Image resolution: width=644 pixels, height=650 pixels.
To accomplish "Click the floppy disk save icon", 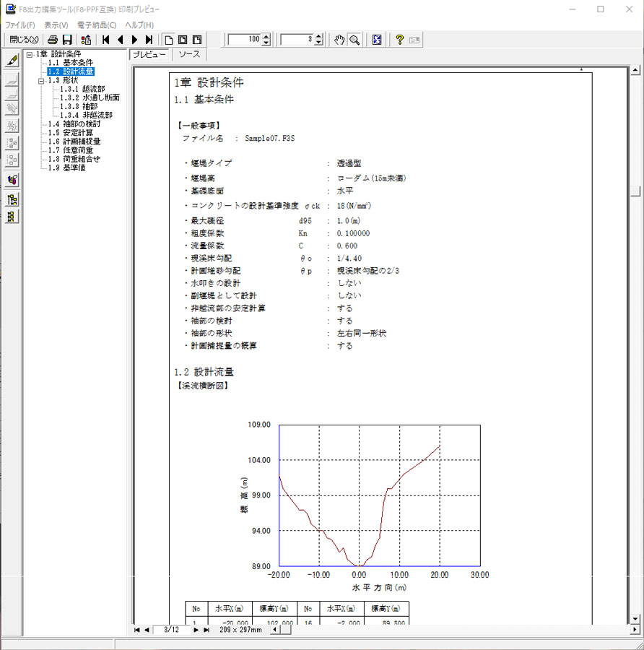I will [x=67, y=40].
